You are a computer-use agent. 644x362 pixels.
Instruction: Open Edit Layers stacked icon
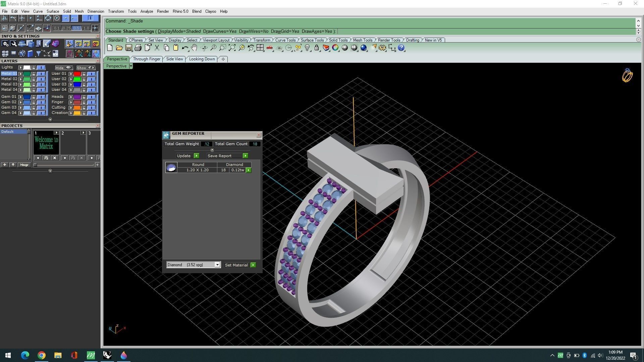click(x=326, y=48)
